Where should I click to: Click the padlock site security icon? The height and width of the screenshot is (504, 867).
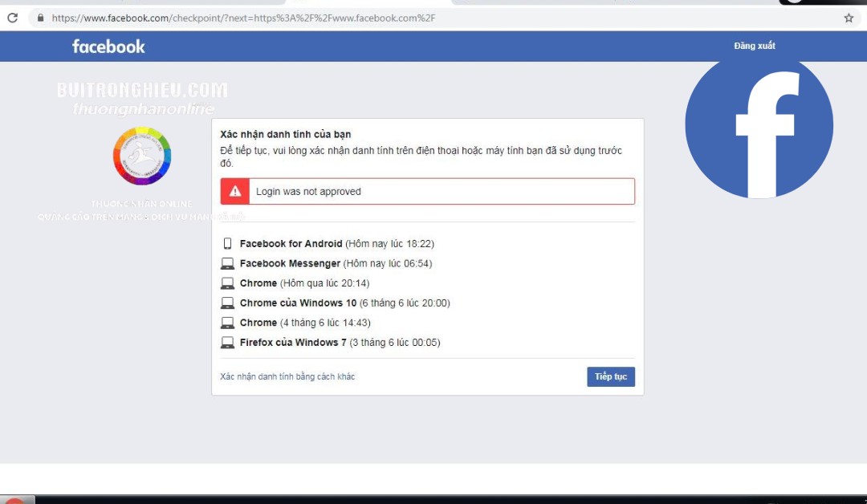40,18
